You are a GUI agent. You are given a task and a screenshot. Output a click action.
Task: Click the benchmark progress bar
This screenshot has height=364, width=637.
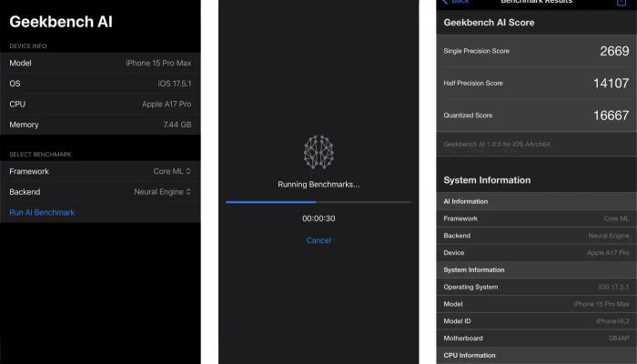318,202
